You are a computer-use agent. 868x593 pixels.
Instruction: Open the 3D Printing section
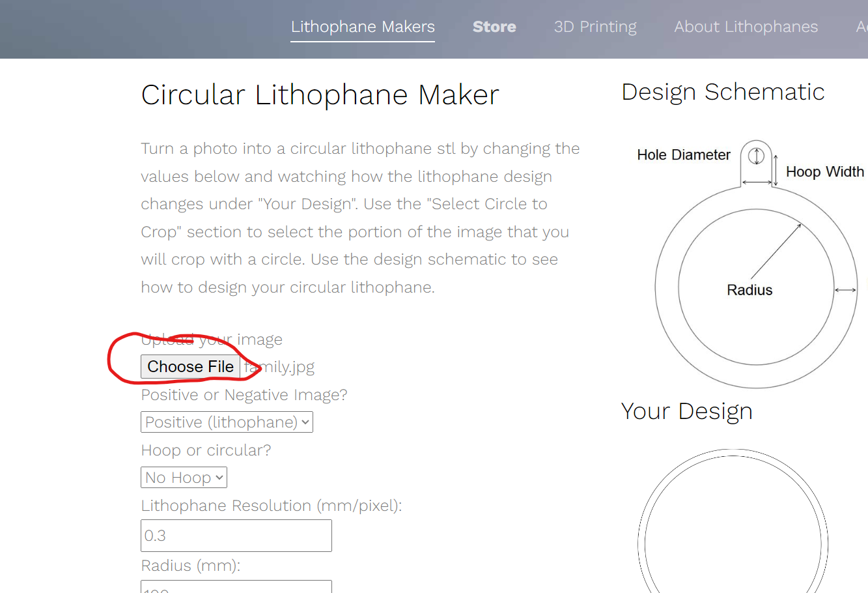(595, 27)
